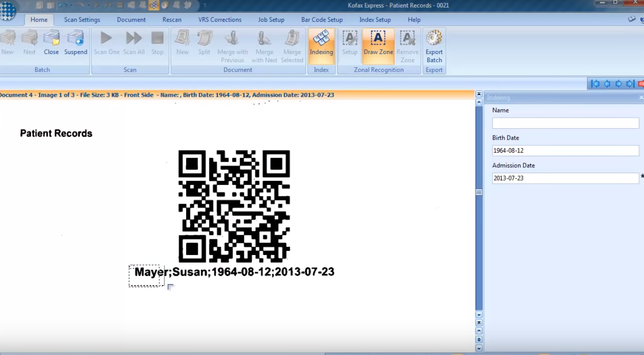This screenshot has width=644, height=355.
Task: Switch to the Bar Code Setup tab
Action: coord(322,20)
